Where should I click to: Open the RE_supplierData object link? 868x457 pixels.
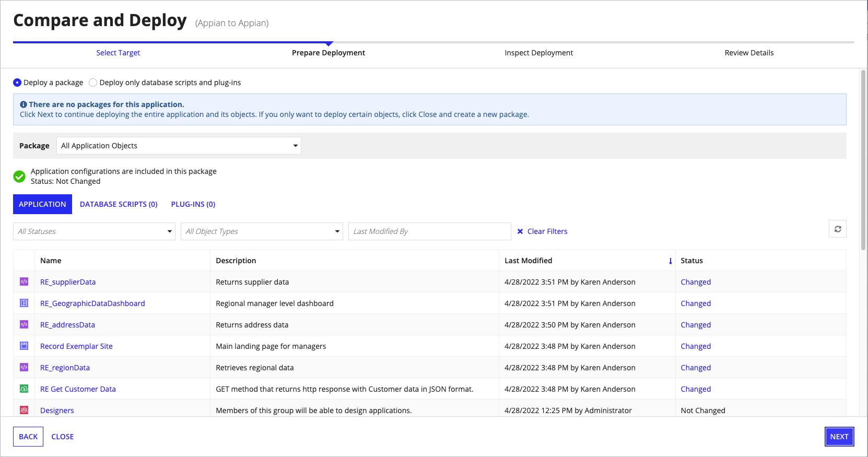pos(68,282)
